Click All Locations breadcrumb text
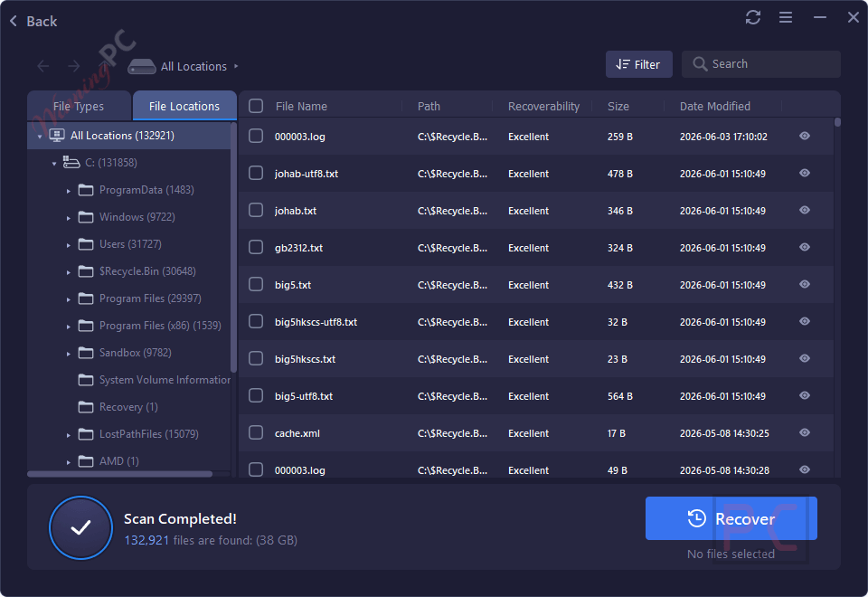868x597 pixels. point(193,66)
